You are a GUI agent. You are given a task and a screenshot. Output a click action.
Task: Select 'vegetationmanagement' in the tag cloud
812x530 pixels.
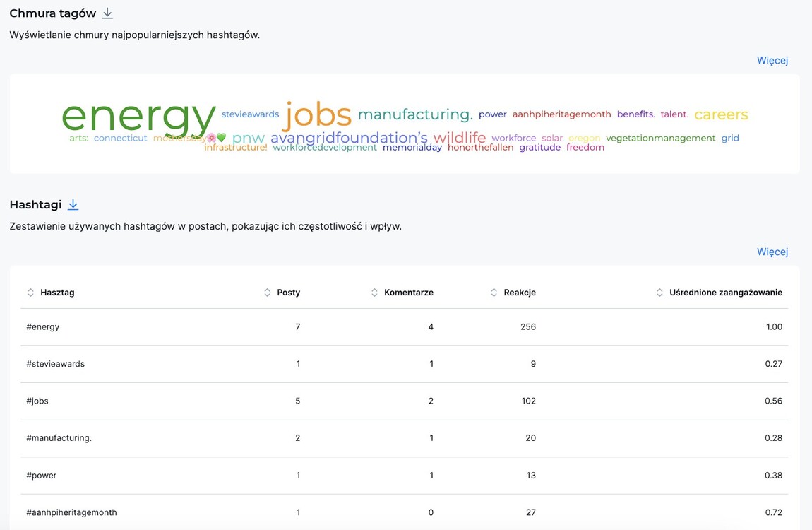point(661,139)
